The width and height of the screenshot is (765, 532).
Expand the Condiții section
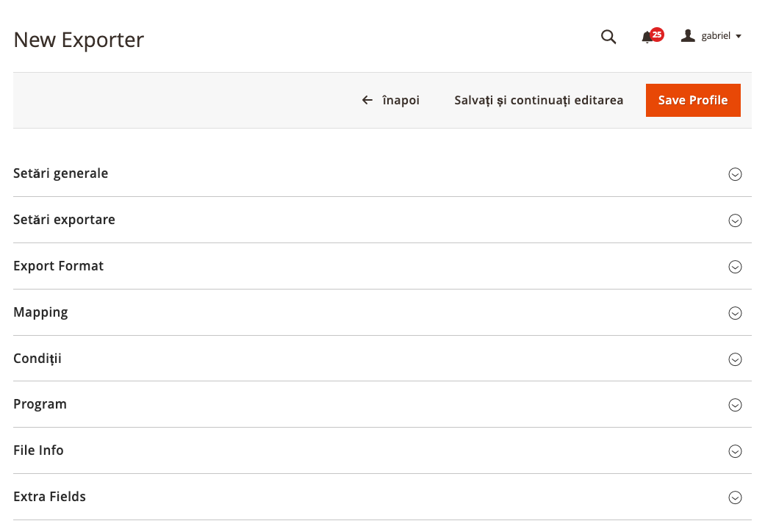[382, 359]
